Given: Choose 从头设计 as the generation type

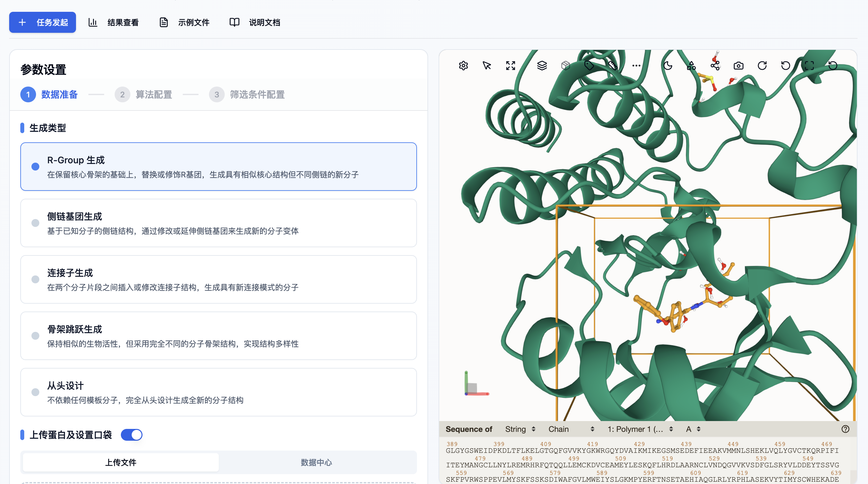Looking at the screenshot, I should [x=219, y=392].
